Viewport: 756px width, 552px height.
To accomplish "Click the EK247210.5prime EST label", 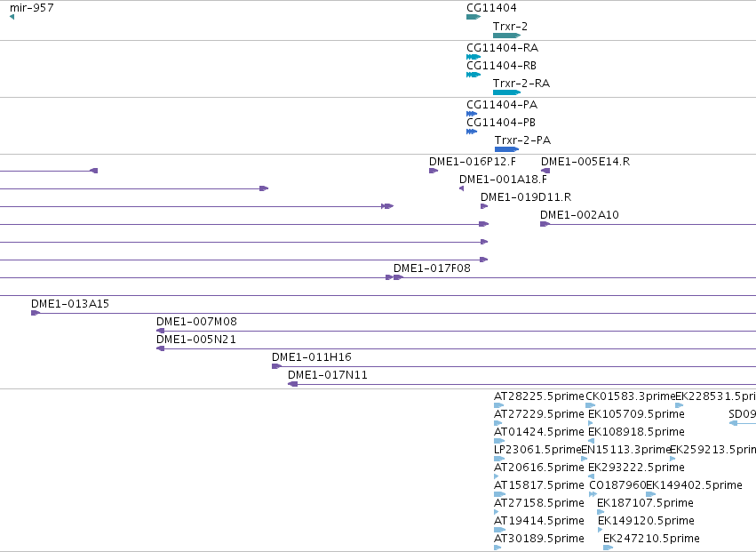I will coord(651,540).
